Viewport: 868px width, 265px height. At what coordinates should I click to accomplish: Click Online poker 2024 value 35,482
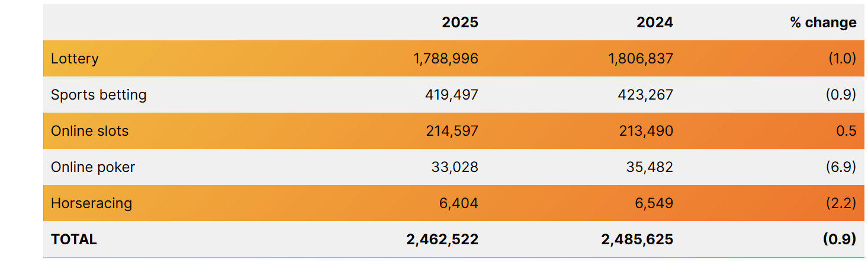click(x=650, y=167)
